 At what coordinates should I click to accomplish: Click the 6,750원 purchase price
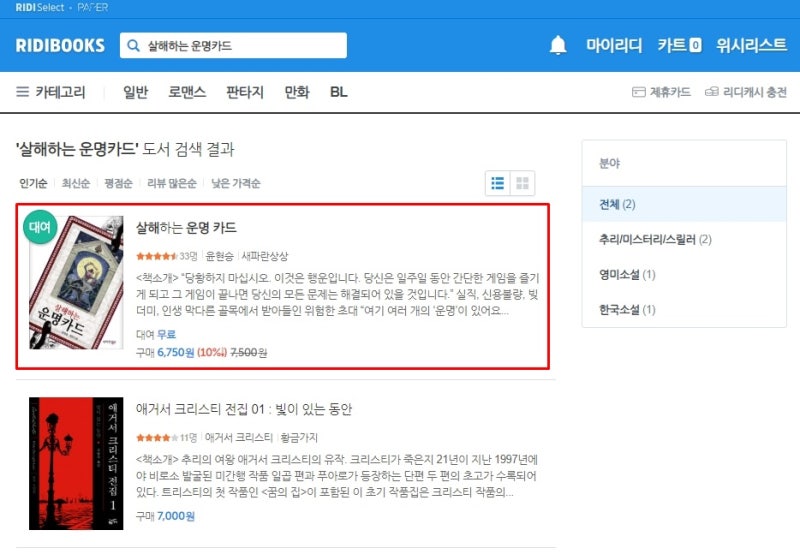176,352
